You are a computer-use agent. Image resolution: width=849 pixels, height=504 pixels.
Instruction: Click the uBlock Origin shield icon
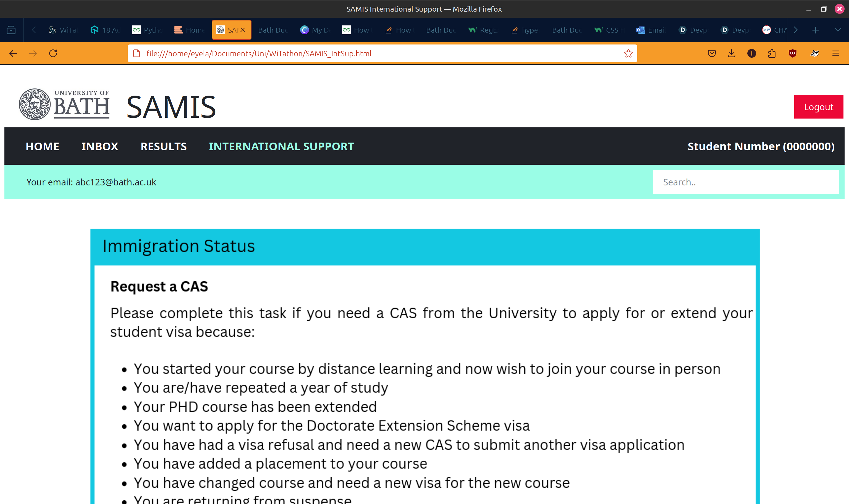pyautogui.click(x=792, y=53)
